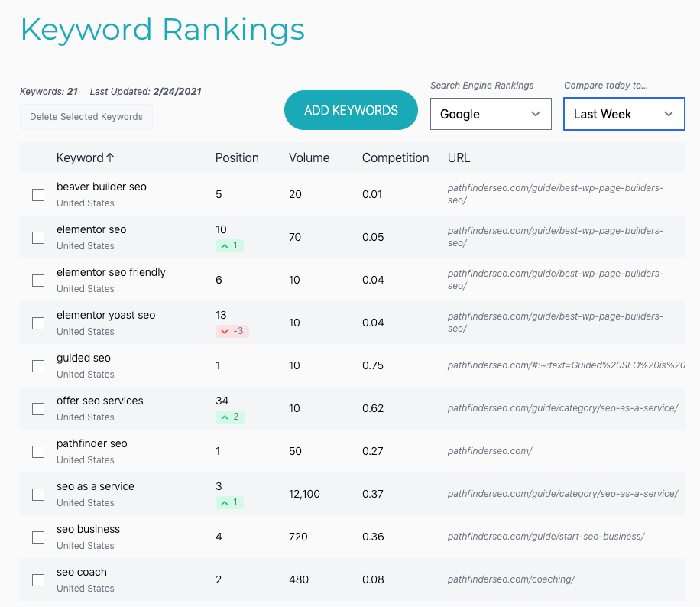Image resolution: width=700 pixels, height=607 pixels.
Task: Click red down indicator for elementor yoast seo
Action: (x=232, y=332)
